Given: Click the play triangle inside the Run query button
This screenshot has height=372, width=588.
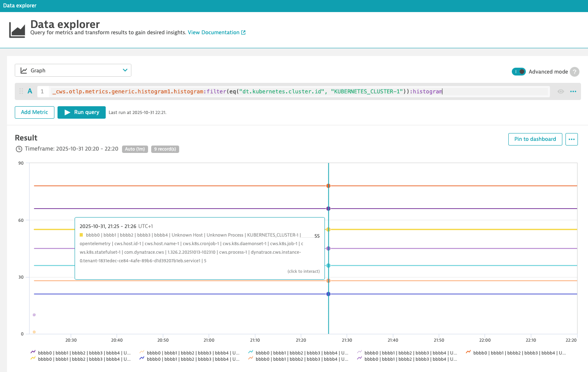Looking at the screenshot, I should 66,112.
